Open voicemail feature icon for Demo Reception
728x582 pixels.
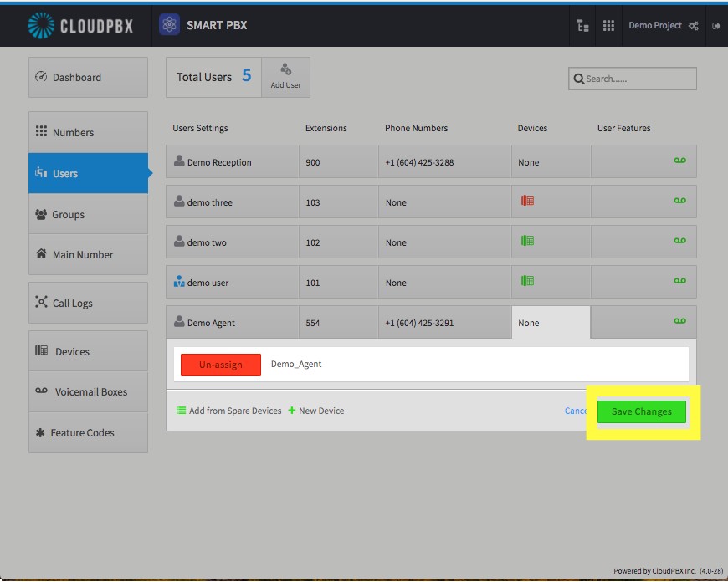679,161
